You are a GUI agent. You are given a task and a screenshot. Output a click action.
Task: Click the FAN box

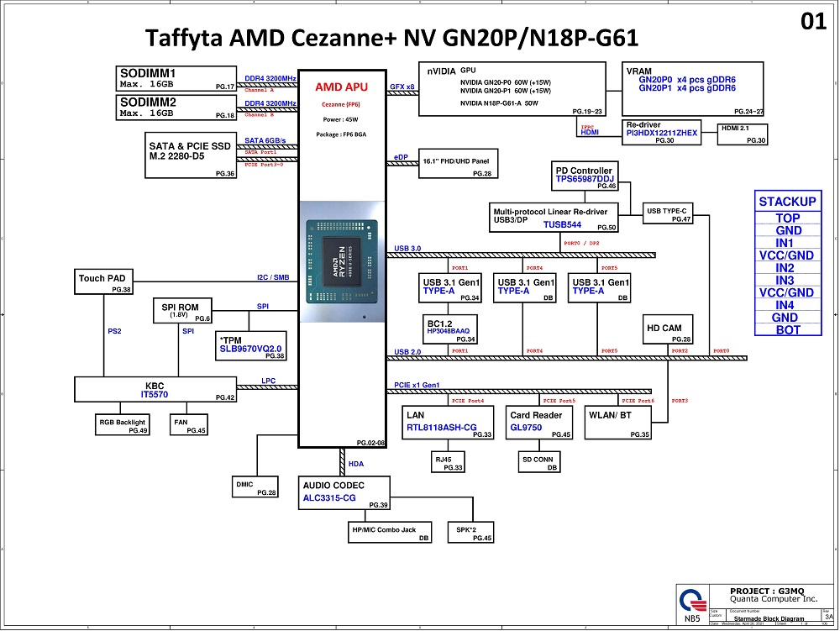point(188,425)
